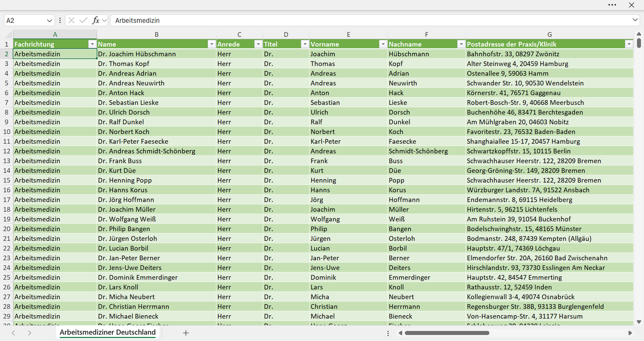Image resolution: width=644 pixels, height=341 pixels.
Task: Cancel the formula entry with the X icon
Action: click(x=71, y=20)
